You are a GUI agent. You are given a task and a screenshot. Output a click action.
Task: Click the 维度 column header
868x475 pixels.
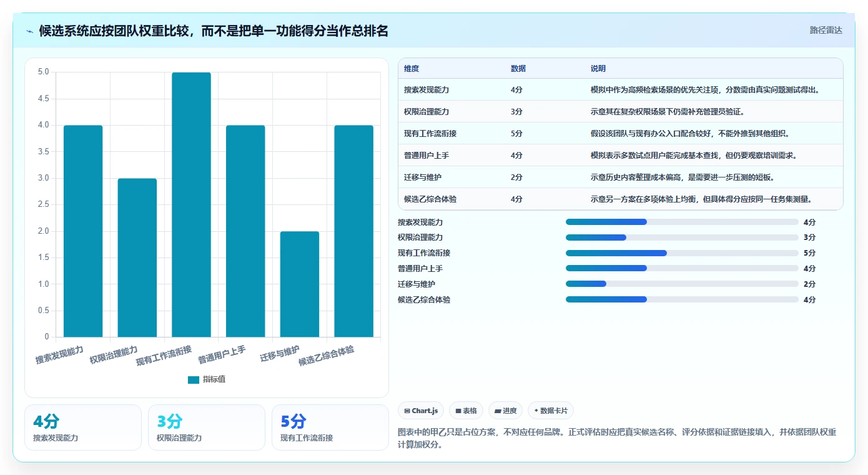point(412,69)
